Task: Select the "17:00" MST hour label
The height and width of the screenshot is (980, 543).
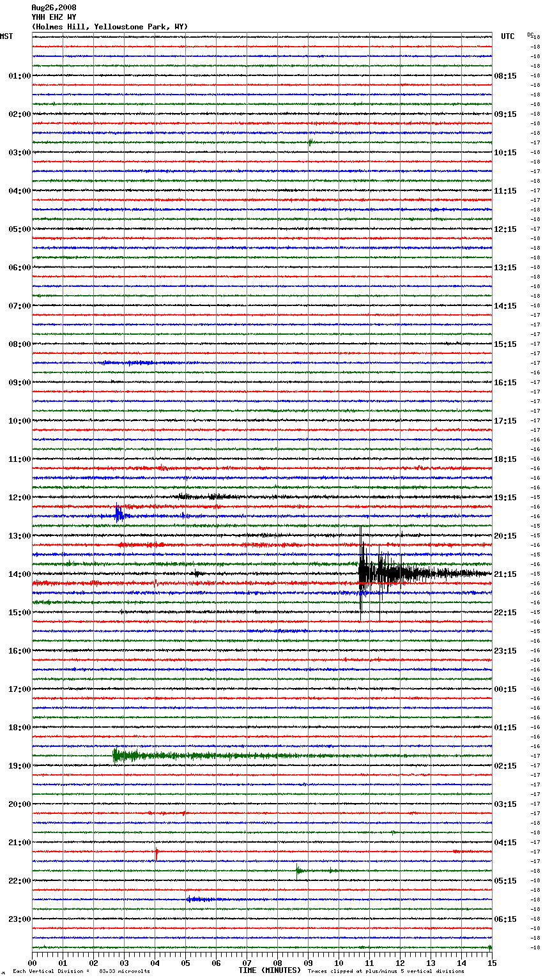Action: (x=20, y=689)
